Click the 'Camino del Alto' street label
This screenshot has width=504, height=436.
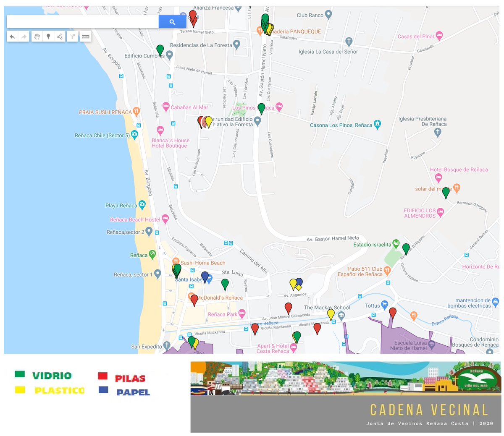254,261
